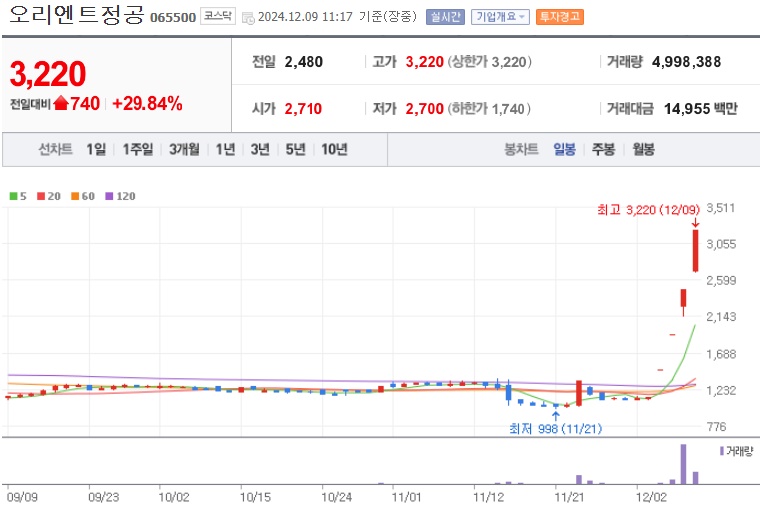This screenshot has height=510, width=760.
Task: Click the 12/02 date label on the axis
Action: 651,497
